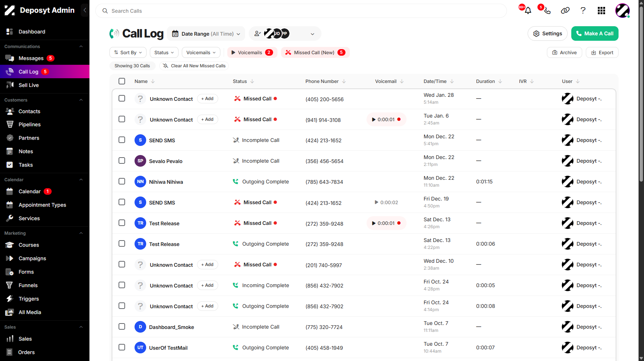Open call log Settings
The height and width of the screenshot is (361, 644).
[x=547, y=33]
